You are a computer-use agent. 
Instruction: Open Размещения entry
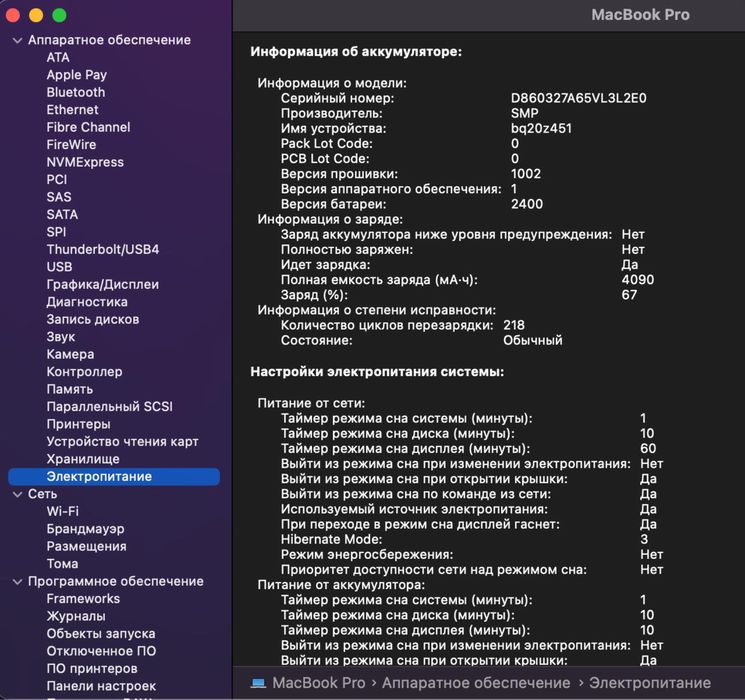point(86,547)
